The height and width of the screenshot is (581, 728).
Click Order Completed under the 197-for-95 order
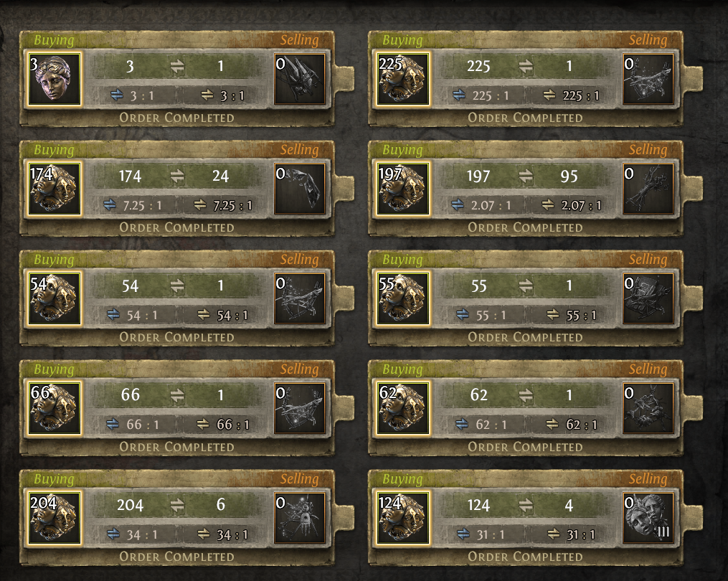[525, 227]
